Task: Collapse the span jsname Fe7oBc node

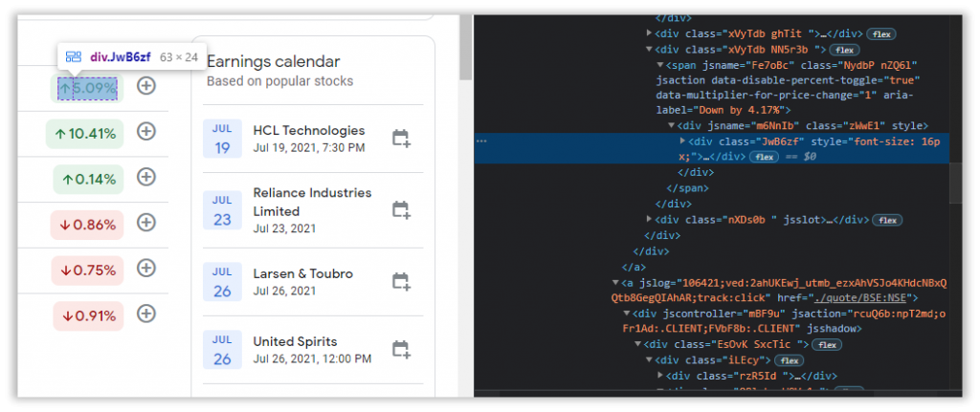Action: pyautogui.click(x=660, y=64)
